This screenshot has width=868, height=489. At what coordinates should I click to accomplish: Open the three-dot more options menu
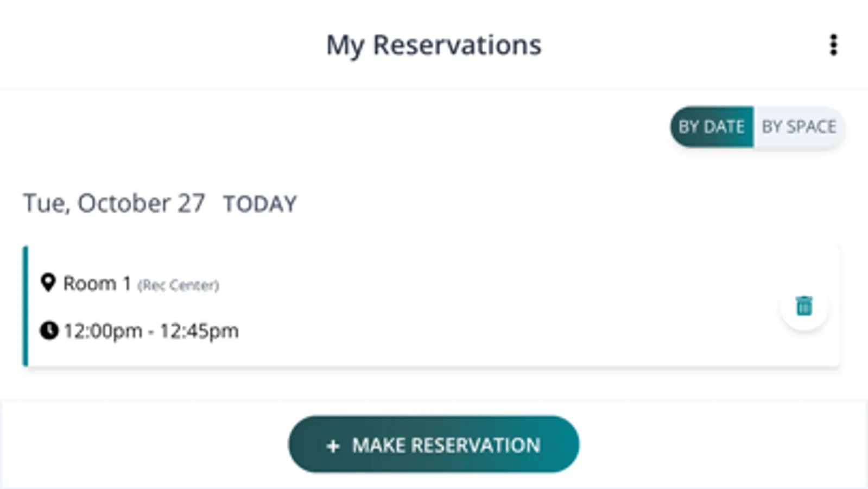(x=833, y=45)
